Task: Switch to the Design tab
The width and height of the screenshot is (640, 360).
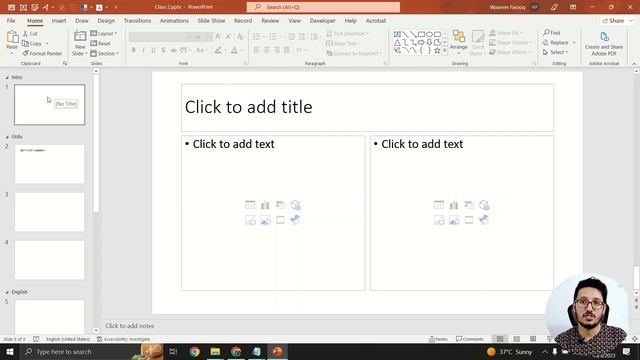Action: [106, 20]
